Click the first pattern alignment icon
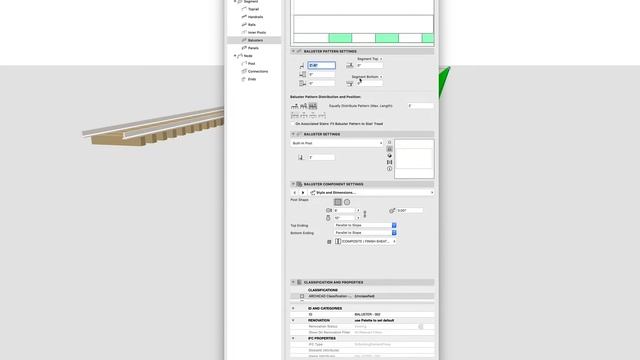 pos(295,116)
